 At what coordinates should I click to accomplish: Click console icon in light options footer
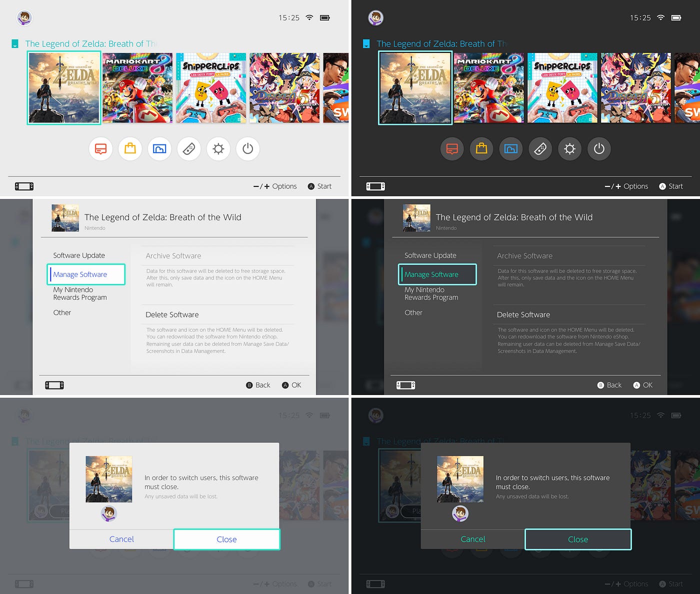(54, 385)
